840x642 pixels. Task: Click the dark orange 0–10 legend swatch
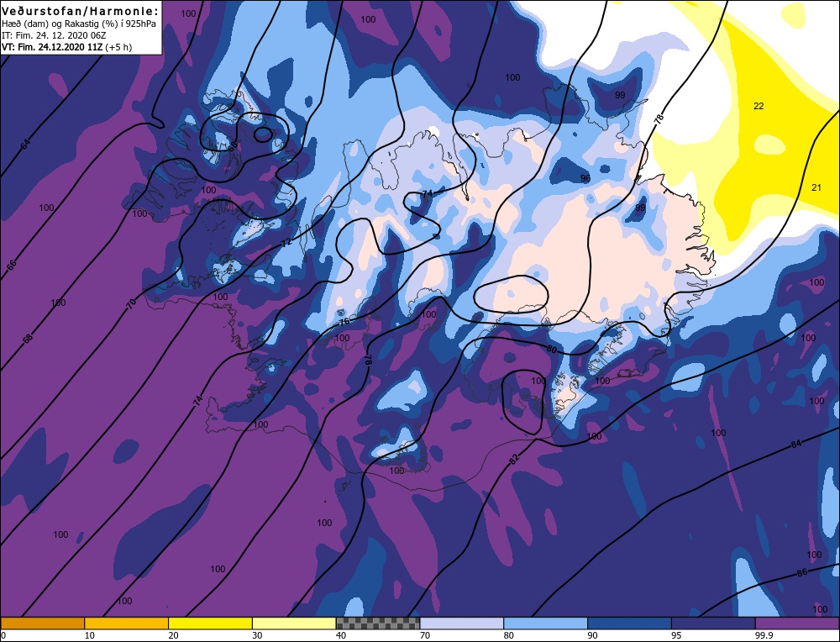pyautogui.click(x=42, y=623)
